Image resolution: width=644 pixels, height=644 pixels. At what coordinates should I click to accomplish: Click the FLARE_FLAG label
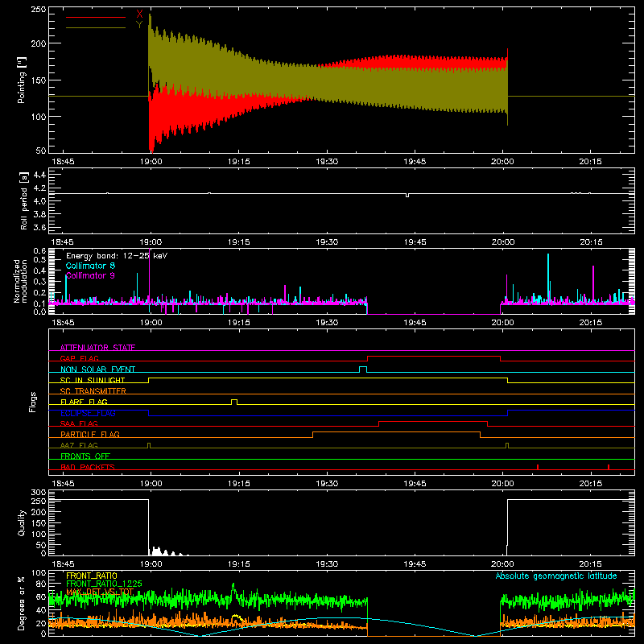tap(84, 402)
